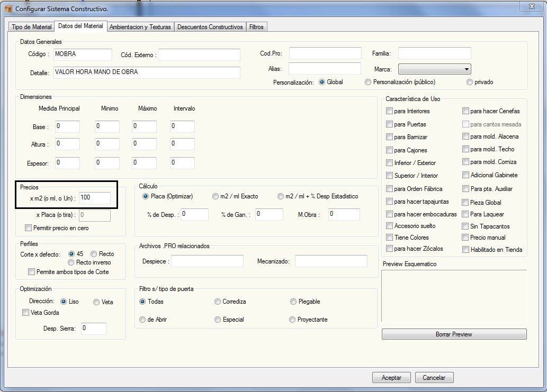Check Permite ambos tipos de Corte

click(x=31, y=272)
